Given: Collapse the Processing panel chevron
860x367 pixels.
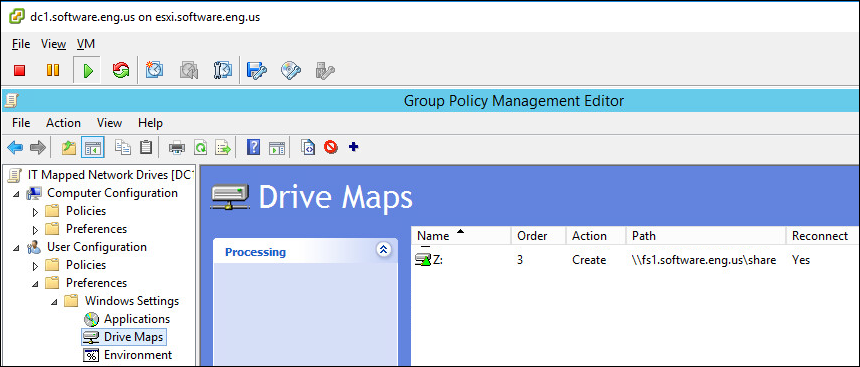Looking at the screenshot, I should click(x=383, y=250).
